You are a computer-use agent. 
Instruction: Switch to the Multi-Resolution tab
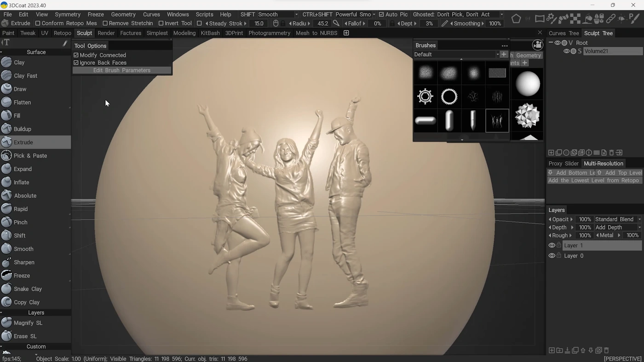pos(603,163)
